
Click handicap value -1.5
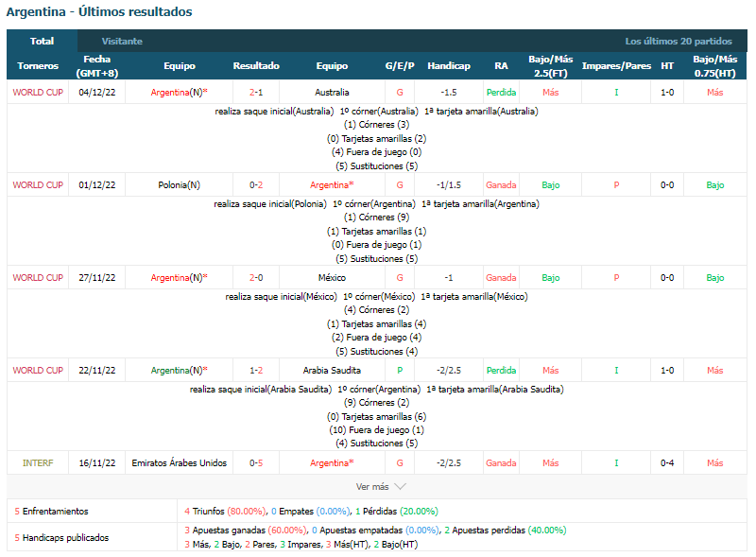(449, 92)
